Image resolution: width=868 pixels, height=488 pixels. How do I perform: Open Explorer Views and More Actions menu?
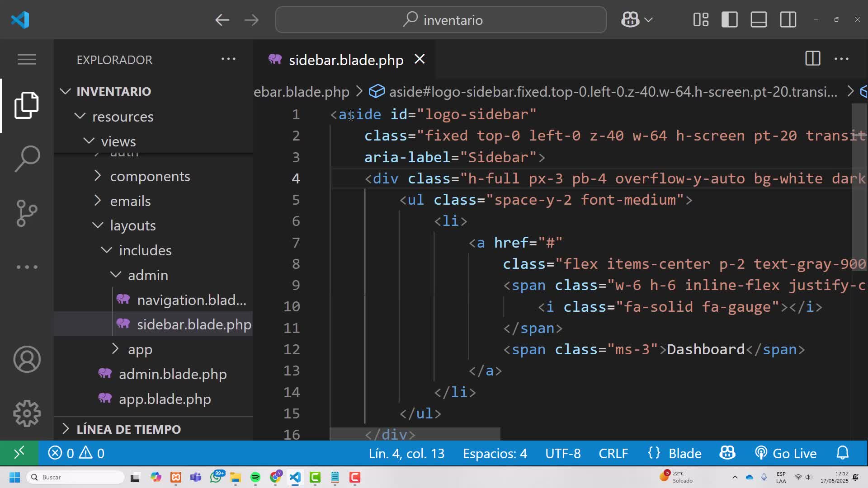pyautogui.click(x=228, y=59)
